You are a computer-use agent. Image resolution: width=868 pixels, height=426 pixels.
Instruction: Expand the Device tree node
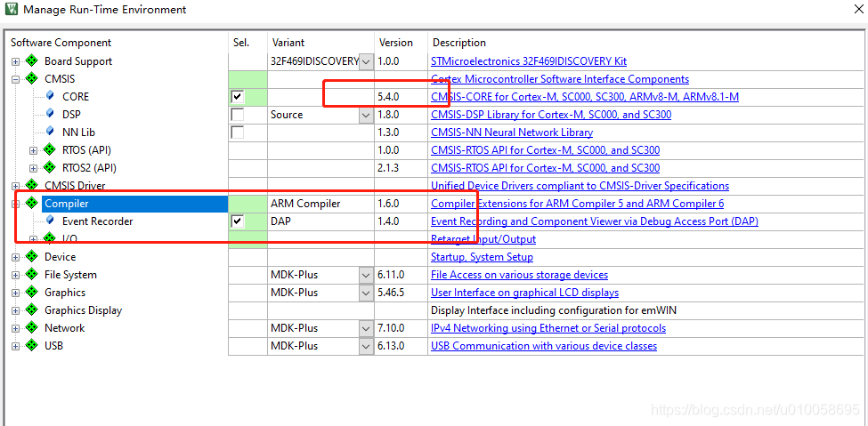click(x=15, y=257)
